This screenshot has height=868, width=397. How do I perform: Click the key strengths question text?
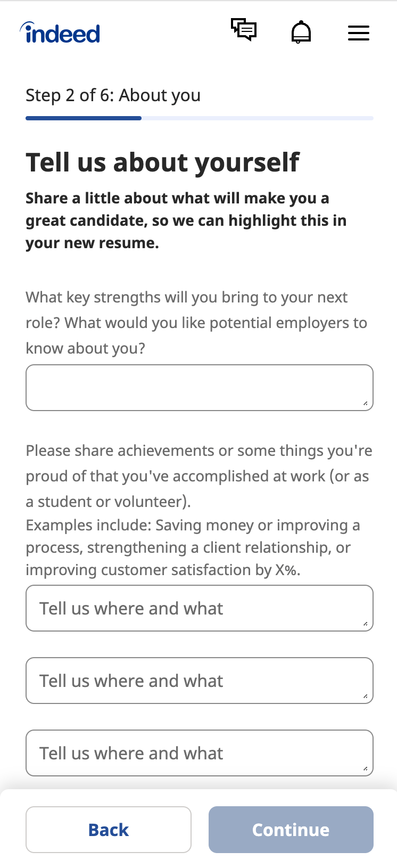[x=196, y=323]
